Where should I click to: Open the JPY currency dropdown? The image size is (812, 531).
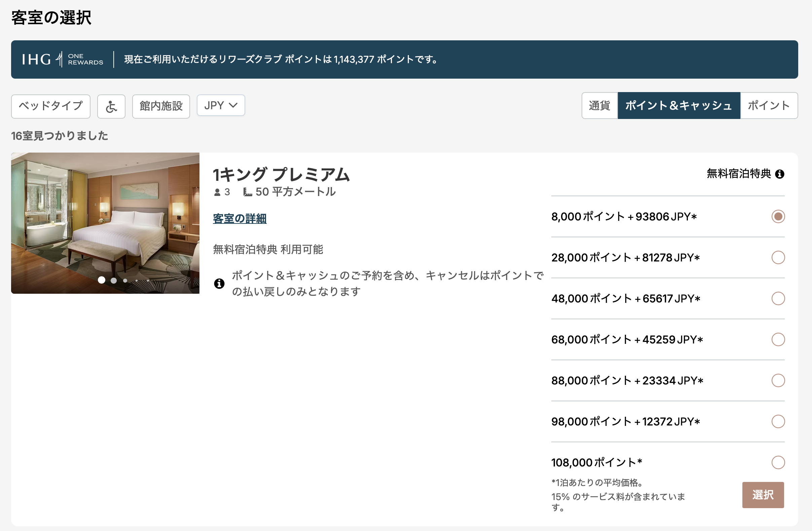coord(221,105)
